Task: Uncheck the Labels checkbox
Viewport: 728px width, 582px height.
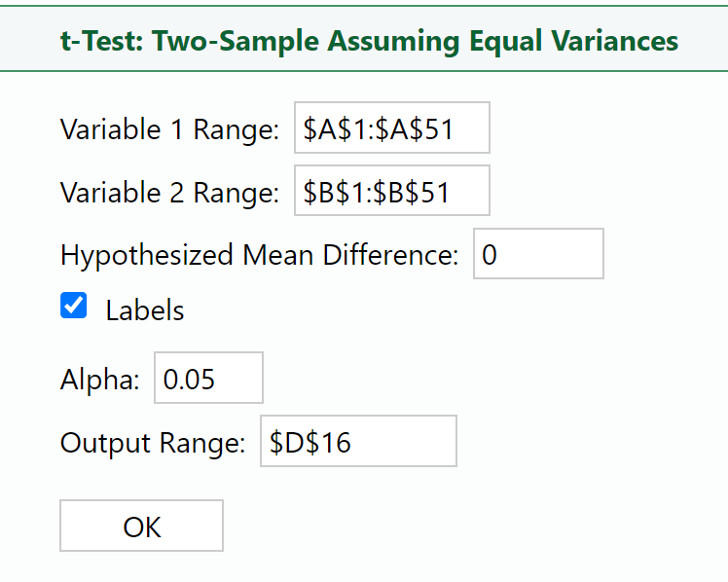Action: click(x=74, y=307)
